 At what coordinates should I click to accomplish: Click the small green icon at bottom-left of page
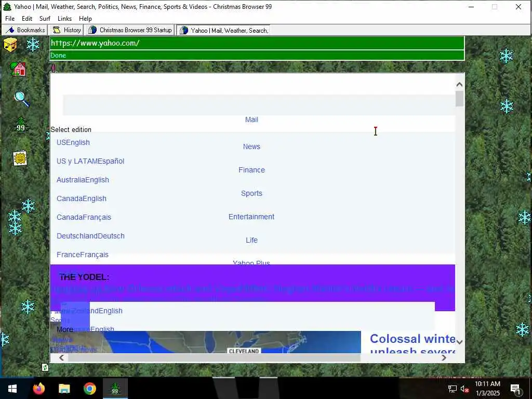point(45,367)
